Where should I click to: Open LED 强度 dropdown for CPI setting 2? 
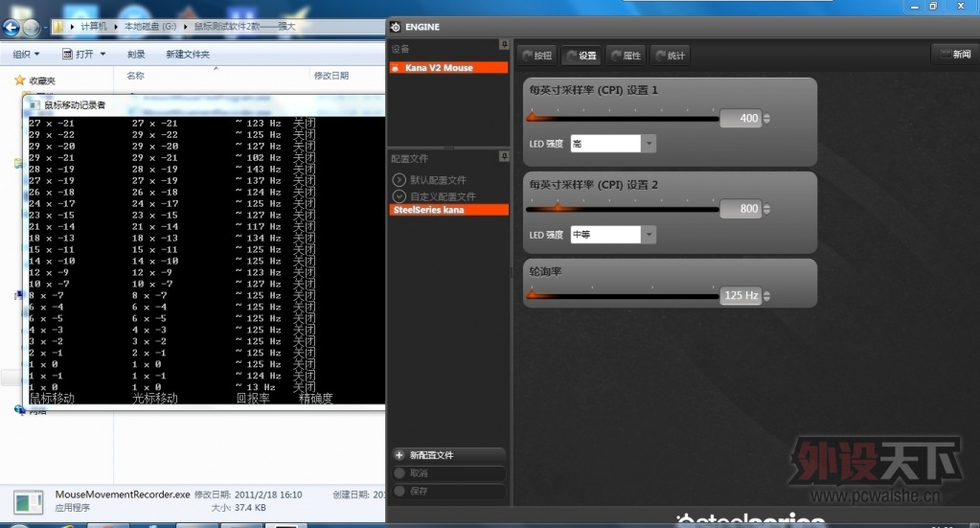point(649,235)
